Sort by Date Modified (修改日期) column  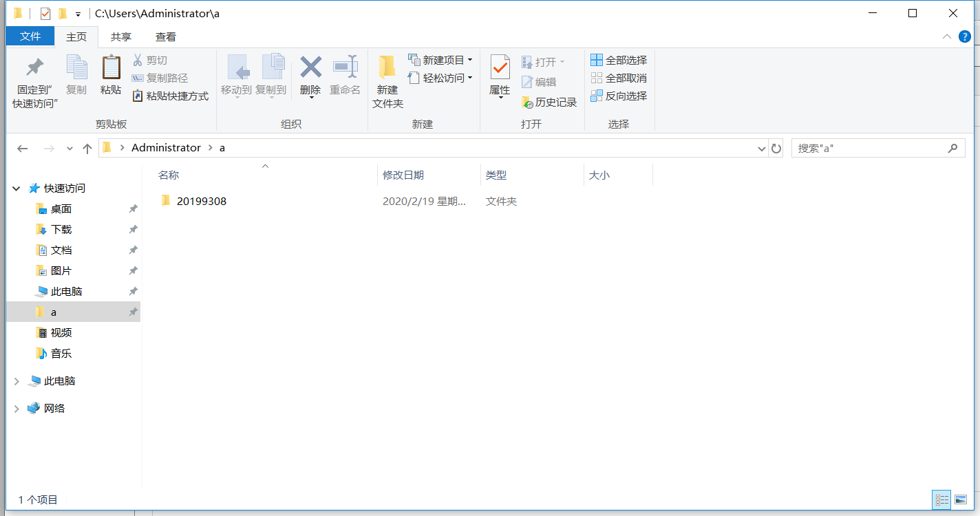pos(429,175)
